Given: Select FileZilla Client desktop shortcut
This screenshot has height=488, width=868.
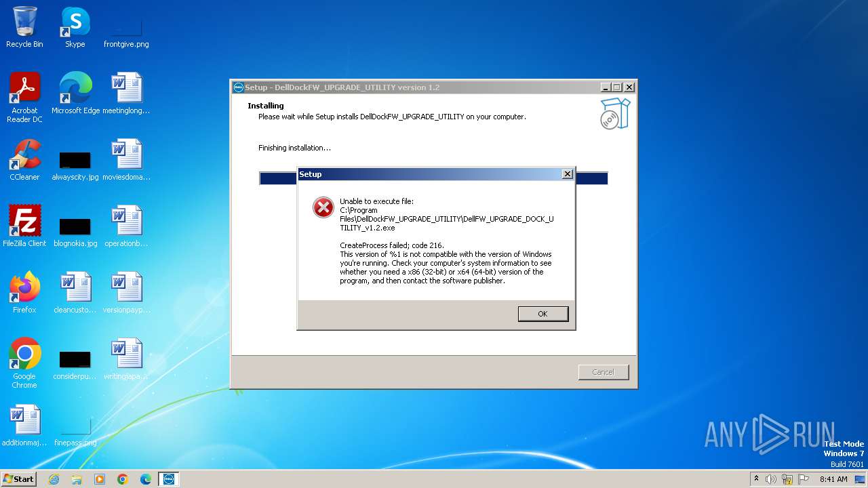Looking at the screenshot, I should point(24,226).
